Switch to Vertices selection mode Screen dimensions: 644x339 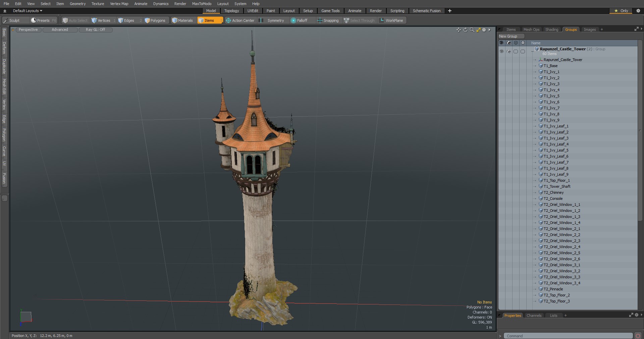103,20
